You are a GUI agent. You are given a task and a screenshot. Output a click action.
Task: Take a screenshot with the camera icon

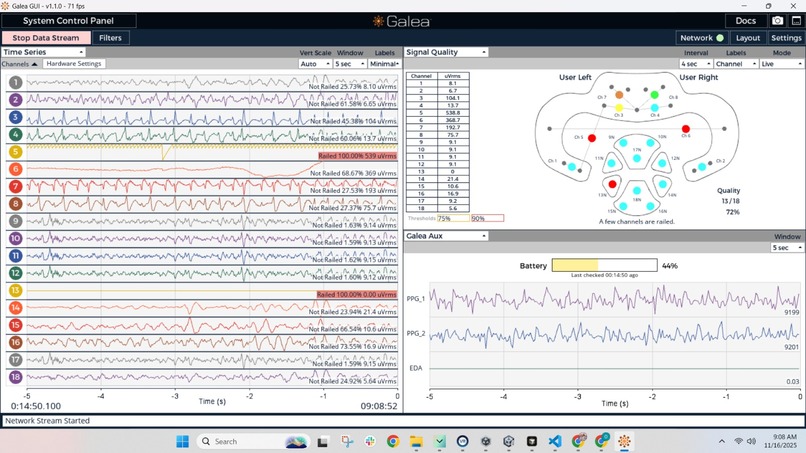(777, 21)
